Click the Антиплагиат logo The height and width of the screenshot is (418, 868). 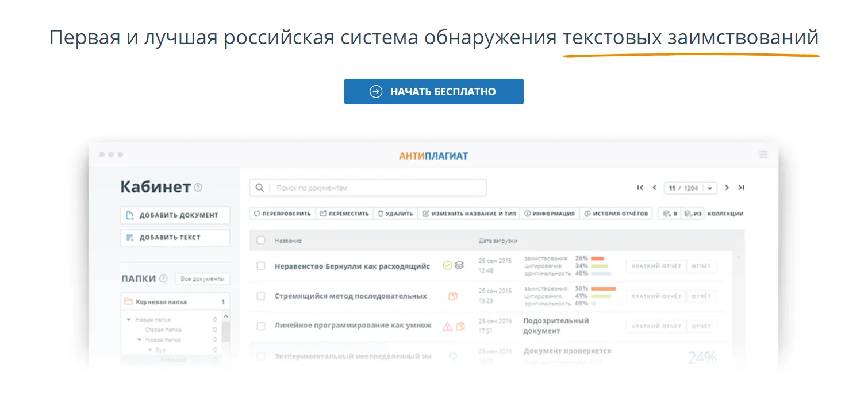433,156
